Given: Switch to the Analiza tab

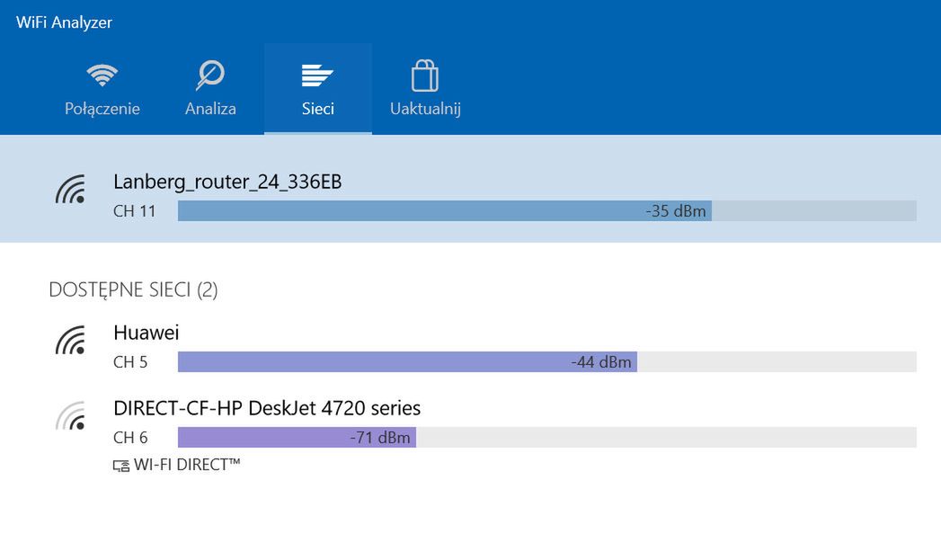Looking at the screenshot, I should click(x=210, y=89).
